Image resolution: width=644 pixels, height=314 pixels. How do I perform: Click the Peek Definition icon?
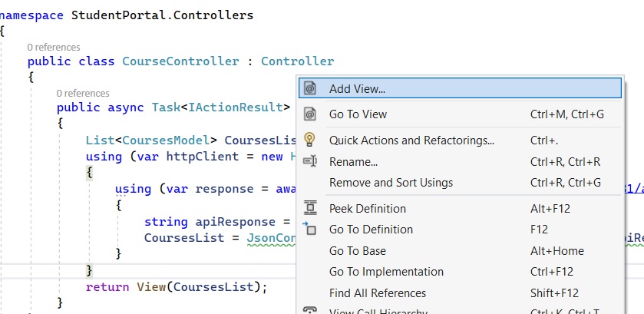coord(309,208)
